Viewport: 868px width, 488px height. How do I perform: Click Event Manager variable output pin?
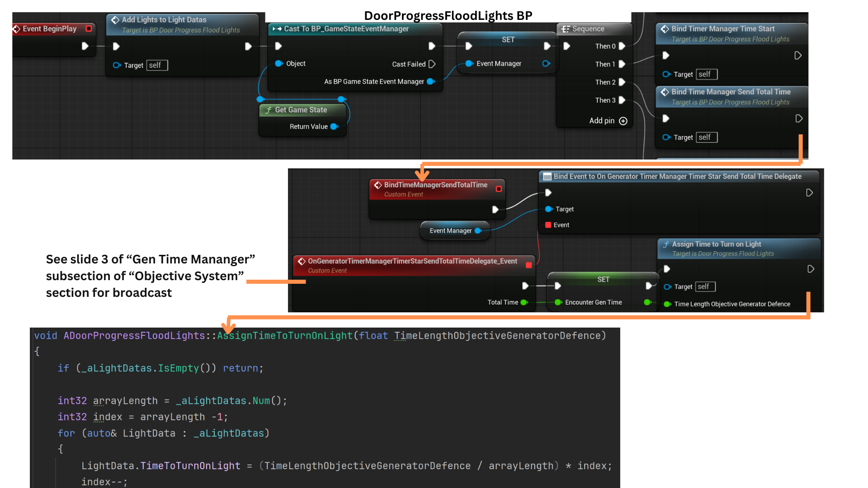coord(478,231)
